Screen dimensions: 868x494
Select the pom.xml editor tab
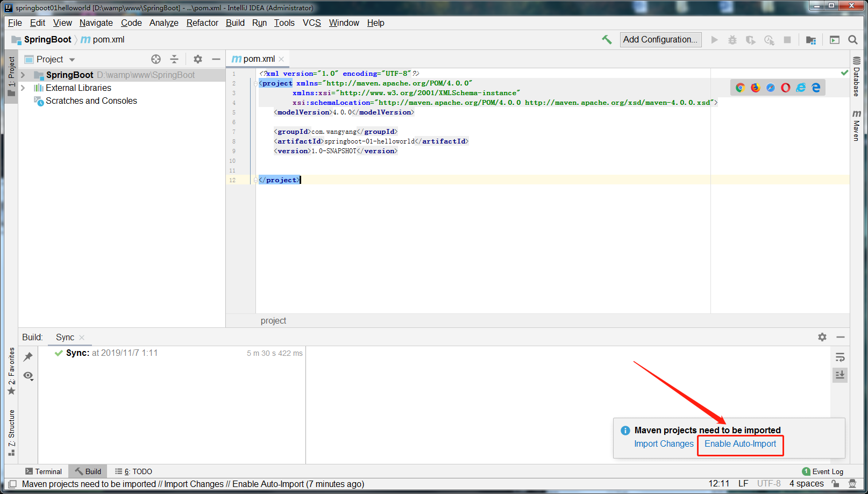[x=258, y=59]
